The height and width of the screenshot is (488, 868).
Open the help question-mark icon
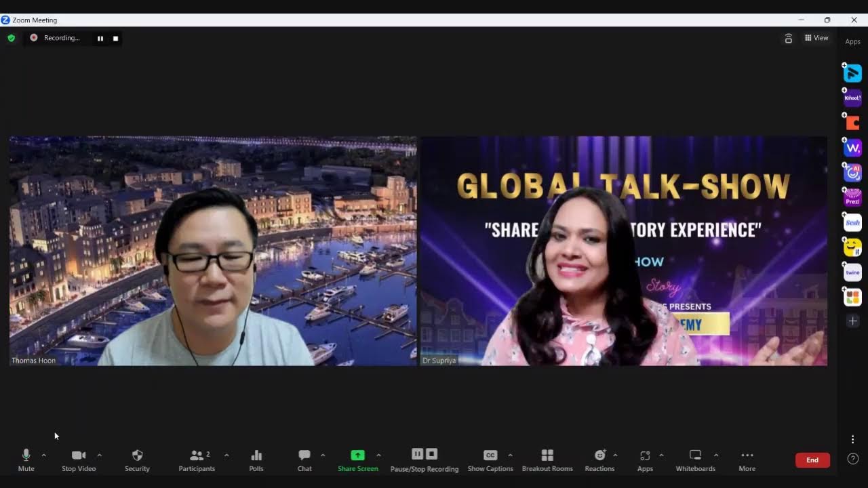(853, 460)
